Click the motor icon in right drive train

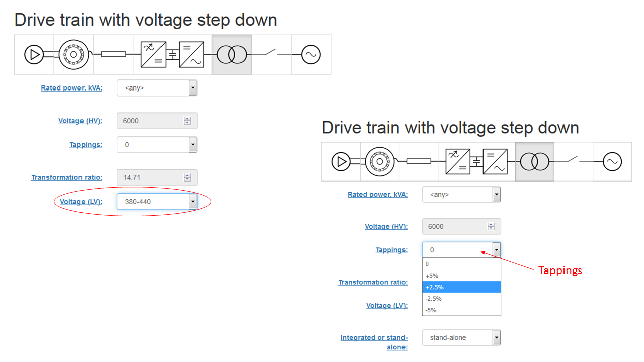[x=380, y=162]
